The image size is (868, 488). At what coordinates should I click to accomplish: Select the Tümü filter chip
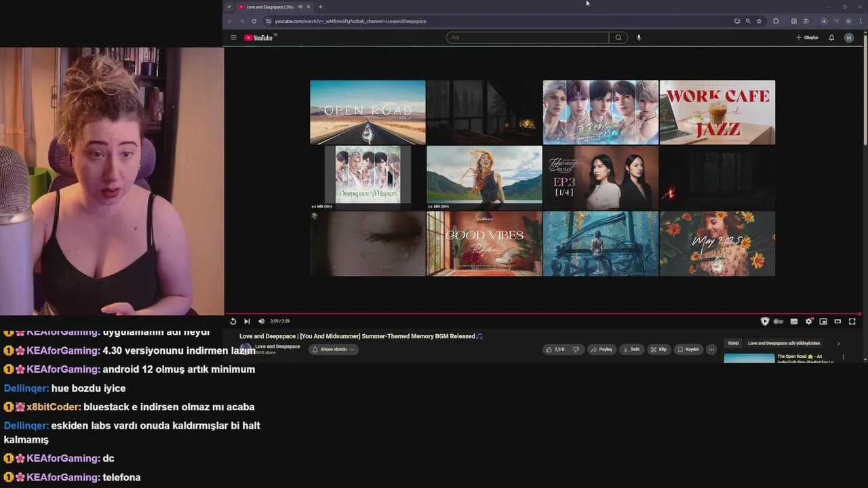[x=733, y=344]
